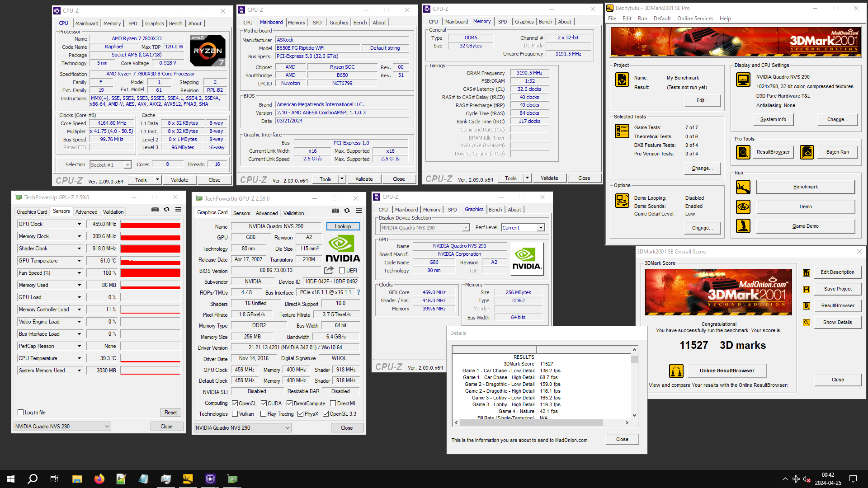Click the taskbar search icon

click(33, 479)
